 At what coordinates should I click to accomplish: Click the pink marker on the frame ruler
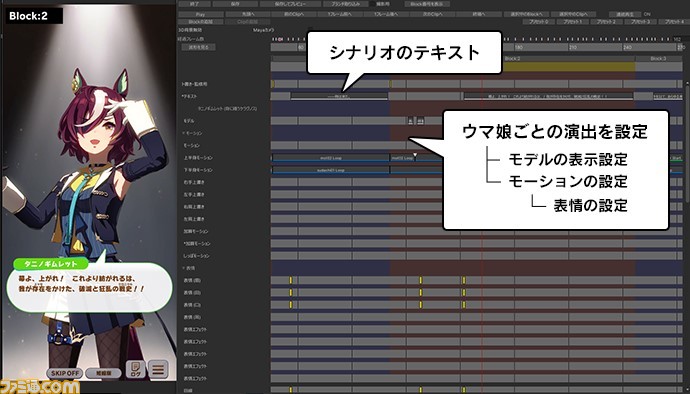pyautogui.click(x=280, y=39)
